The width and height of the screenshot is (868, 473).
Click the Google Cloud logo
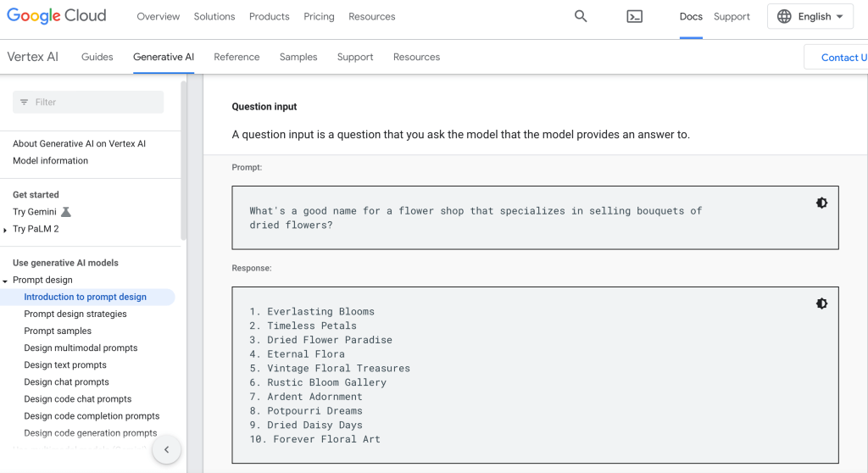pos(57,16)
